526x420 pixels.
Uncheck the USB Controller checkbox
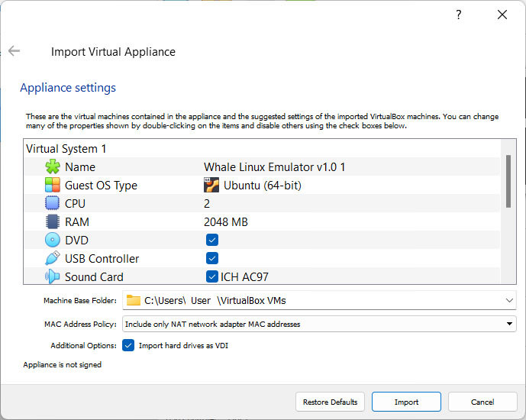point(212,258)
